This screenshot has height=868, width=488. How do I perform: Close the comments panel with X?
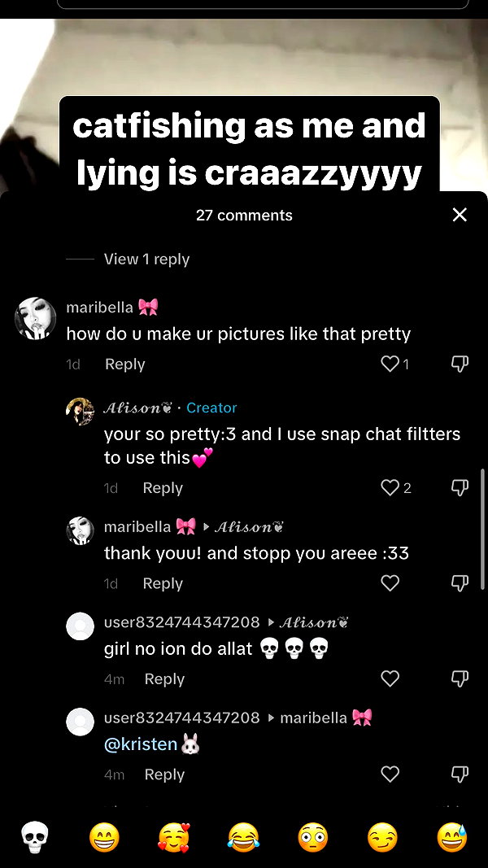click(460, 215)
